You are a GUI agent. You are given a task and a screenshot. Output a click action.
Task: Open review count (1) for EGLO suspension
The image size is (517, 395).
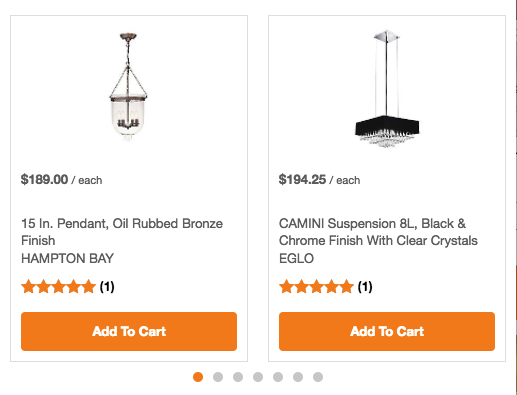click(x=365, y=286)
